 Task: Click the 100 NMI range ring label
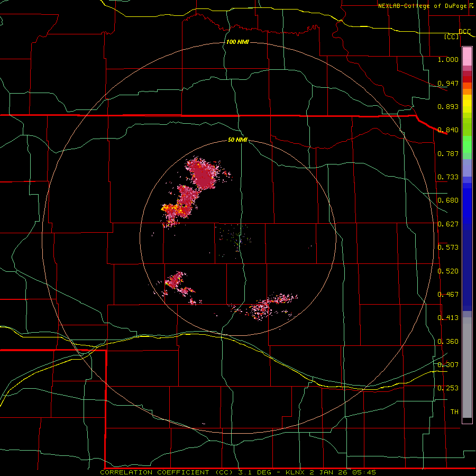[237, 42]
